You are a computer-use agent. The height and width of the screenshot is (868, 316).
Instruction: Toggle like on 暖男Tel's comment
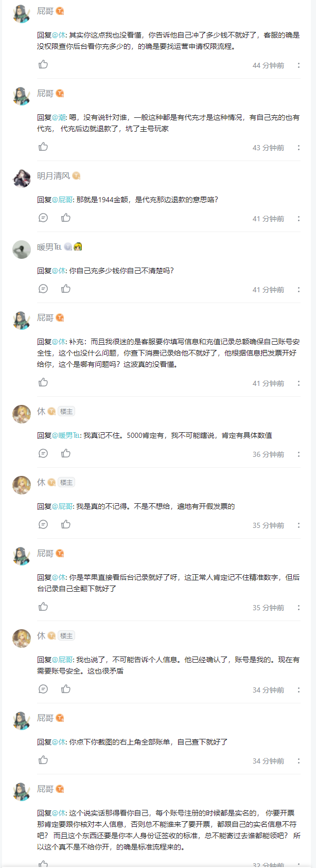pyautogui.click(x=66, y=289)
